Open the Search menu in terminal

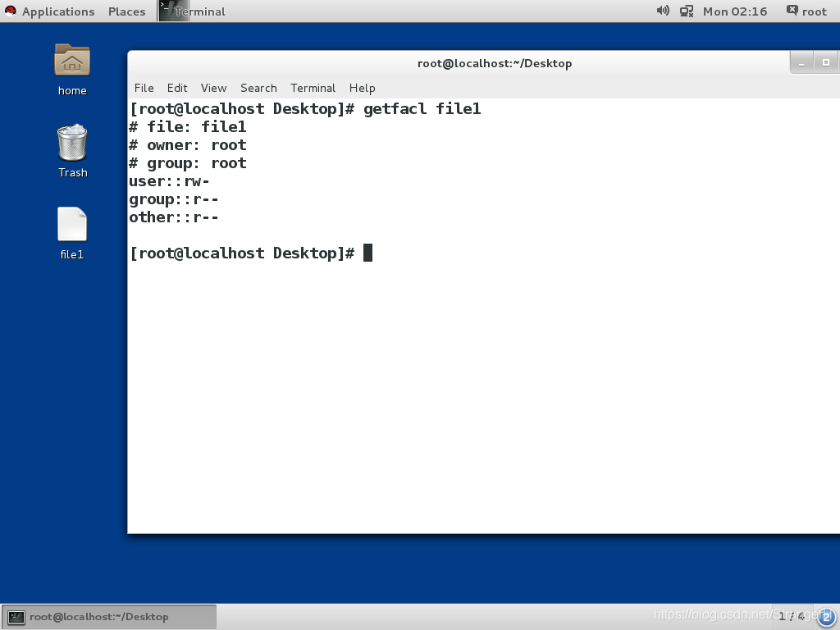click(258, 88)
